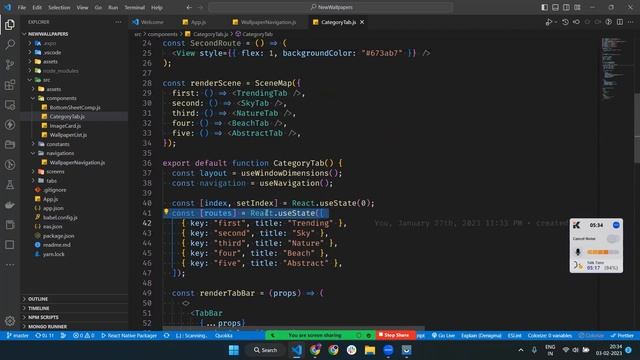The width and height of the screenshot is (640, 360).
Task: Click the master branch status item
Action: (18, 336)
